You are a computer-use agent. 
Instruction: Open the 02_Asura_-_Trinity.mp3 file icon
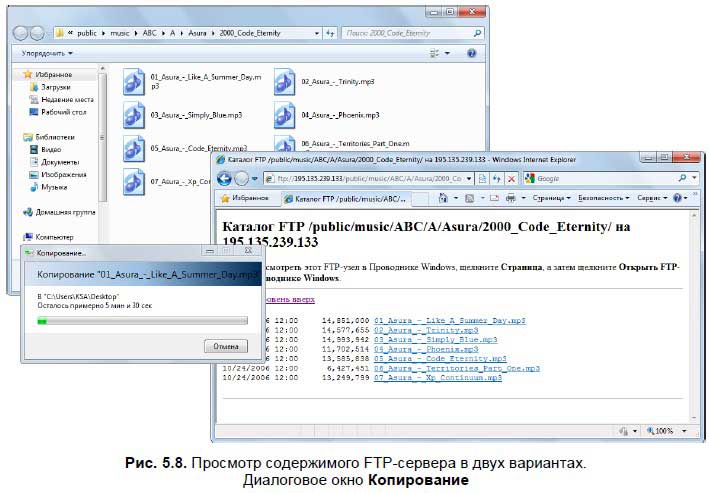pos(286,81)
